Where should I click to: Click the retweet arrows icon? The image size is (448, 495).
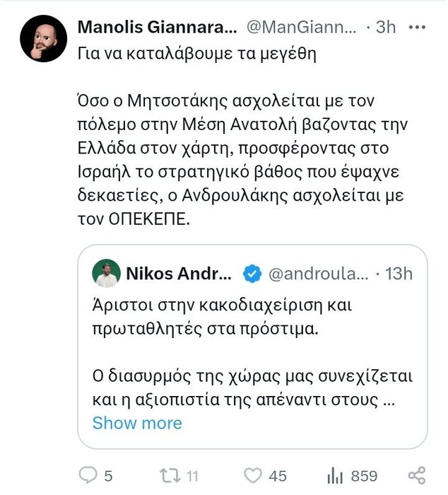(x=169, y=475)
